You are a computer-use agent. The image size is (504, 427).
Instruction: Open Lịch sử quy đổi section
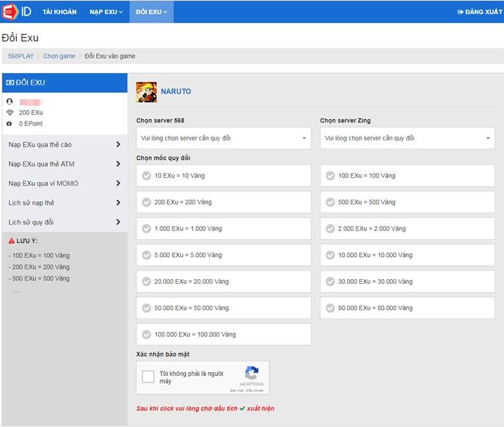point(65,222)
